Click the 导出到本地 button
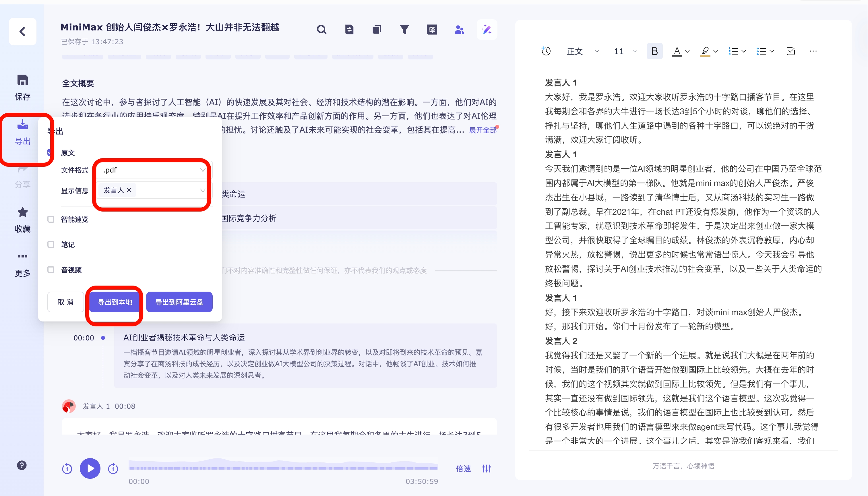Viewport: 868px width, 496px height. [115, 302]
